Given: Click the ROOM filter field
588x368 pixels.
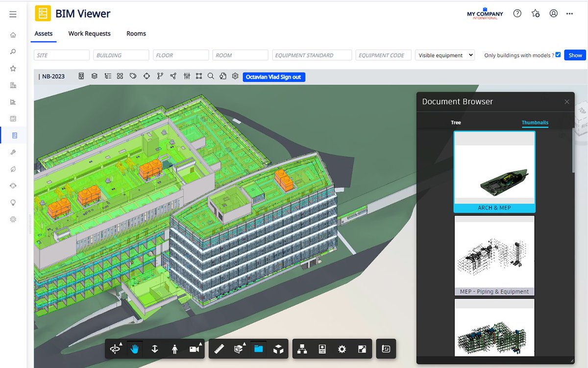Looking at the screenshot, I should (240, 55).
